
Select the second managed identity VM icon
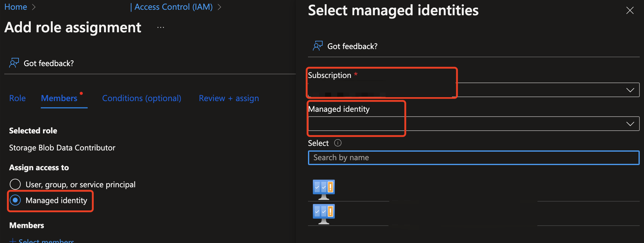[x=324, y=213]
